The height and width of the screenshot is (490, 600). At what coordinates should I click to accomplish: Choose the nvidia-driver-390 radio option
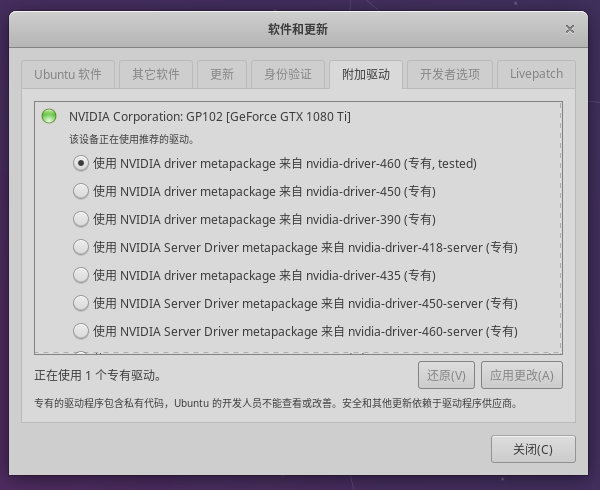tap(81, 219)
